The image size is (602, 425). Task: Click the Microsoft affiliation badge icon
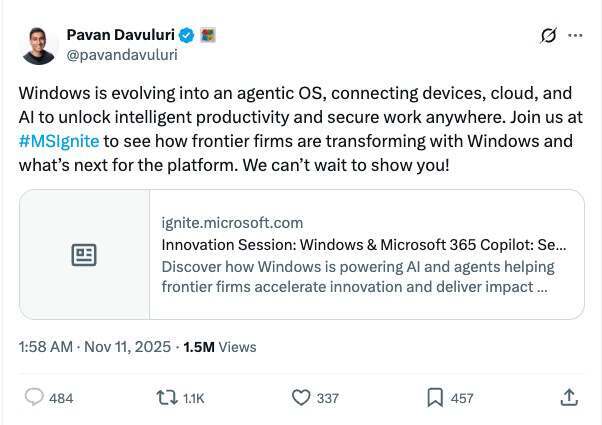point(208,36)
